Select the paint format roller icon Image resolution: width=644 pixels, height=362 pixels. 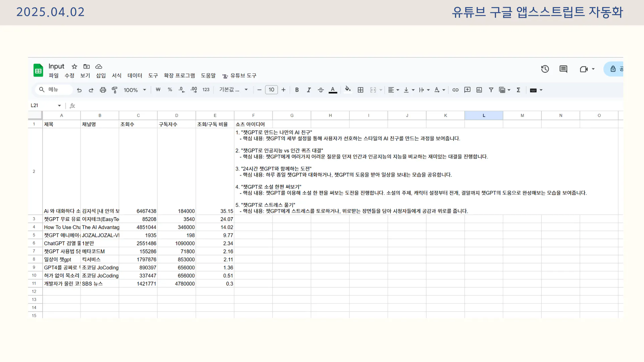115,90
